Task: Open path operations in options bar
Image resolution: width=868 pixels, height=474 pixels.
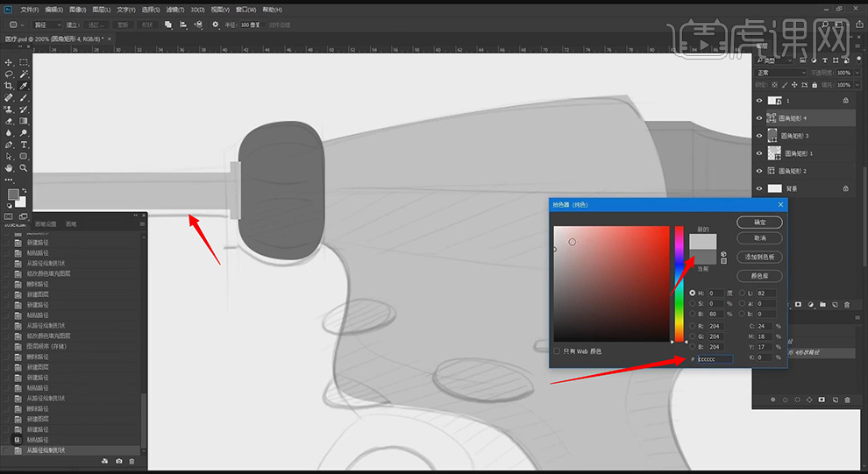Action: (168, 25)
